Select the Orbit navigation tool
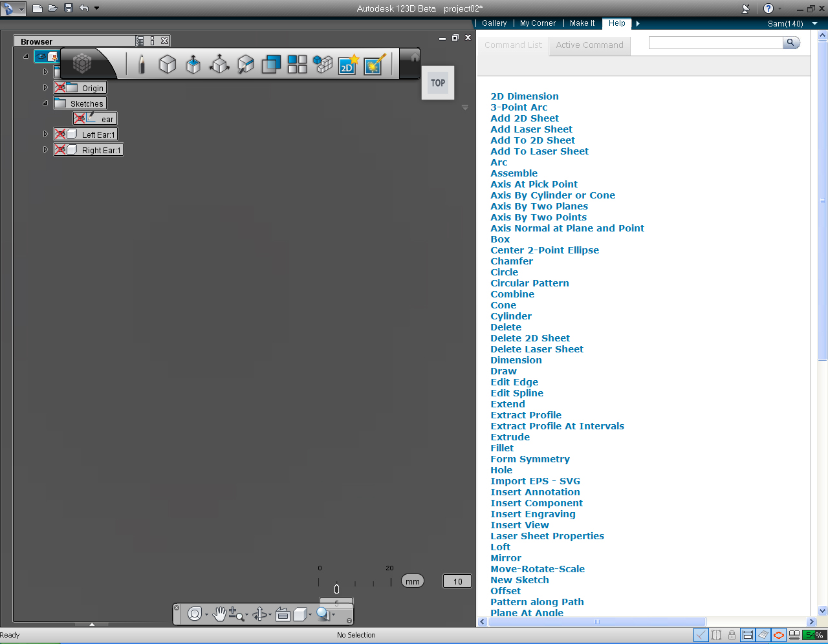Image resolution: width=828 pixels, height=644 pixels. pyautogui.click(x=259, y=614)
